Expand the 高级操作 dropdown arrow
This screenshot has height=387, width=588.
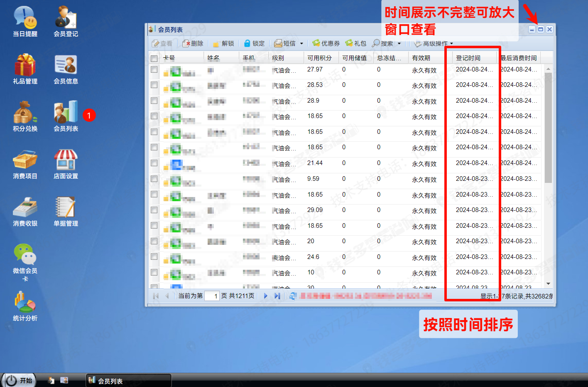451,44
